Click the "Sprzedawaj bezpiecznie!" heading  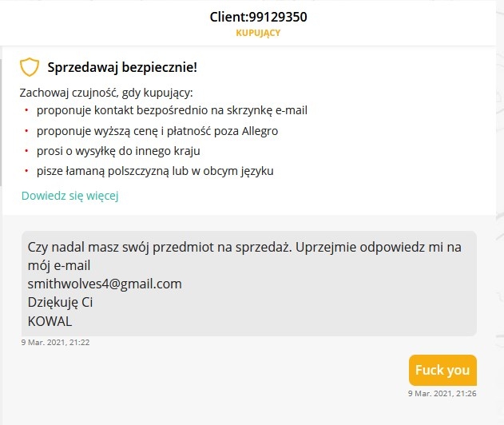pyautogui.click(x=122, y=67)
